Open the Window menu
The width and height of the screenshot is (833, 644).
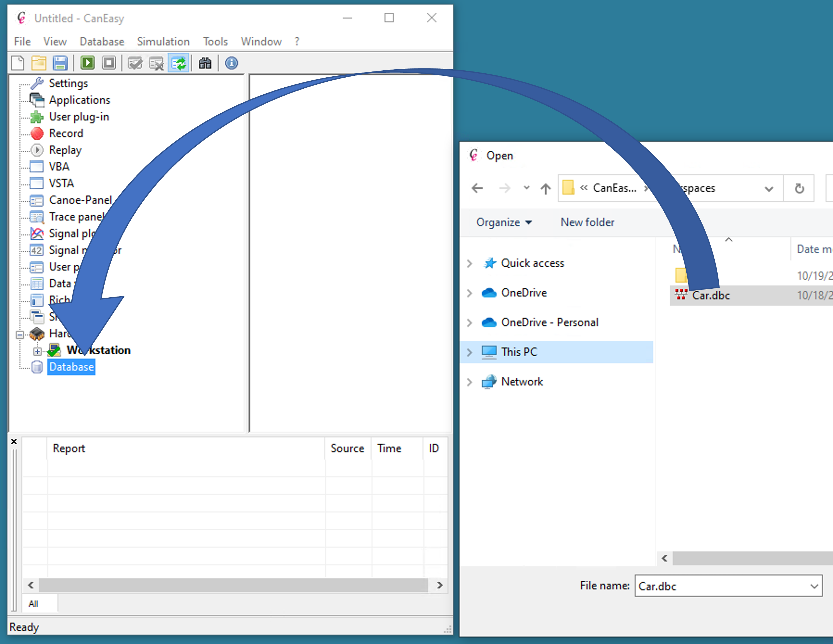(x=261, y=42)
